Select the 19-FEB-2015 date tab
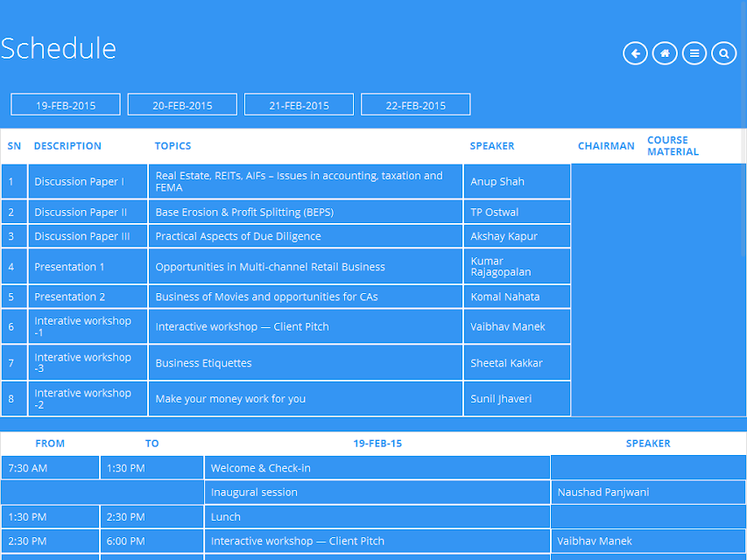The width and height of the screenshot is (747, 560). 66,105
